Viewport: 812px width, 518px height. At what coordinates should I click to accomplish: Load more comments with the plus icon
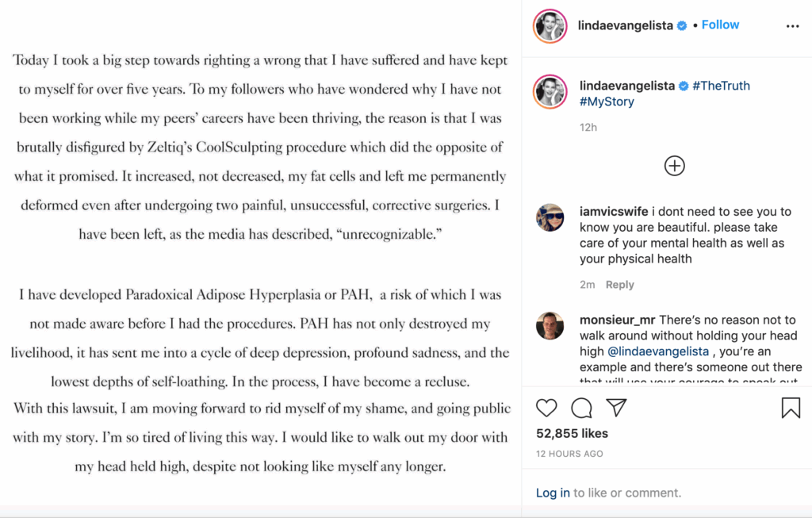pyautogui.click(x=674, y=166)
